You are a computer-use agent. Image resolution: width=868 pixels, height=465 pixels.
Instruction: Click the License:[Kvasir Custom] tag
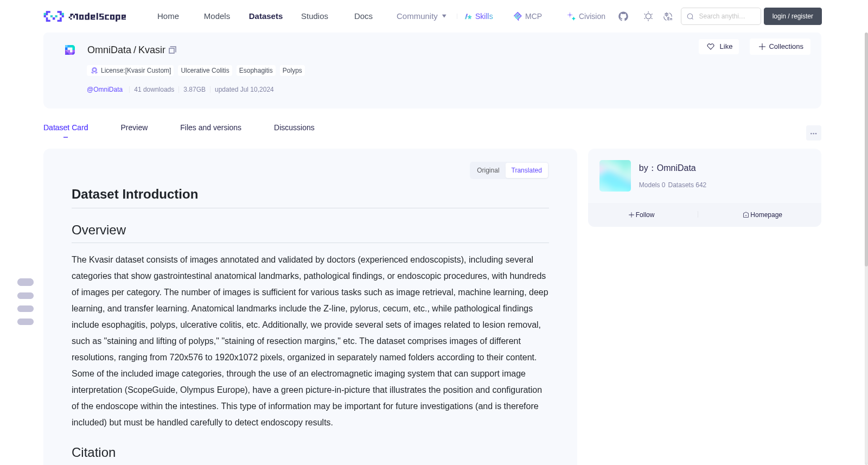131,71
